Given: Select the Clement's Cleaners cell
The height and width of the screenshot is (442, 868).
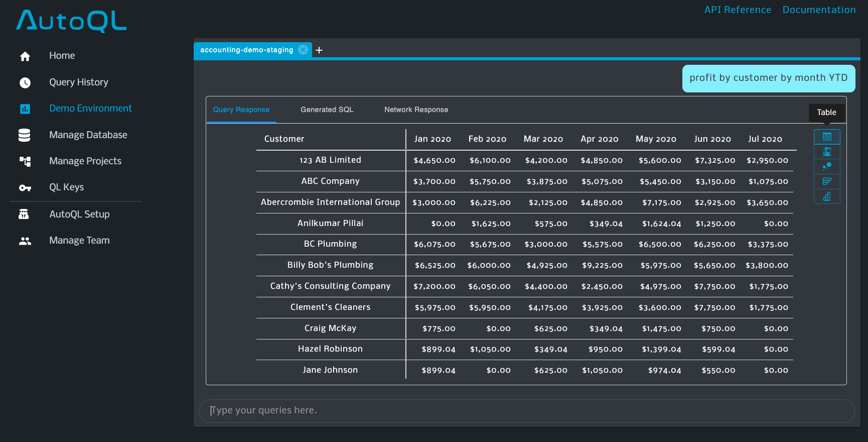Looking at the screenshot, I should click(330, 307).
